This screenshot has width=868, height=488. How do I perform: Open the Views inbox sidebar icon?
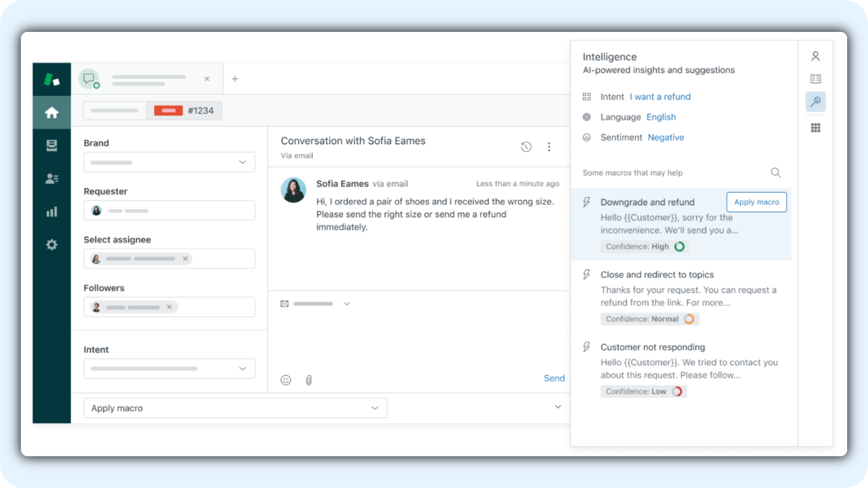(51, 146)
